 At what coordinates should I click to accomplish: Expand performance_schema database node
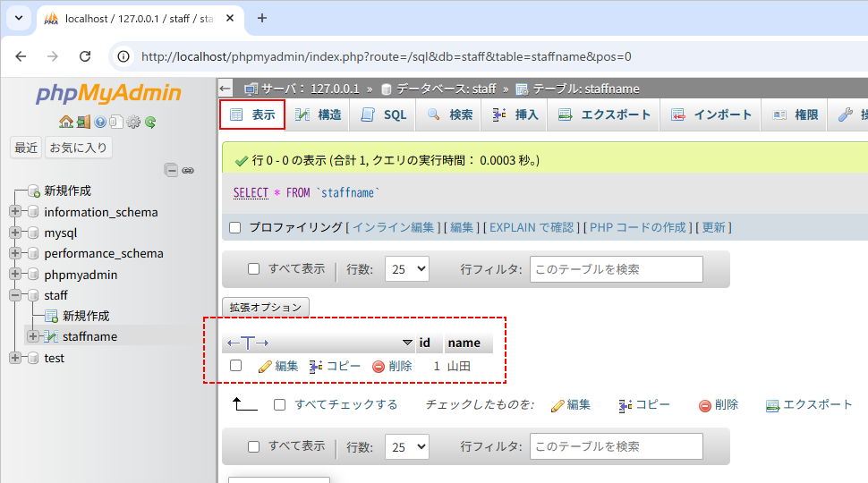(15, 253)
